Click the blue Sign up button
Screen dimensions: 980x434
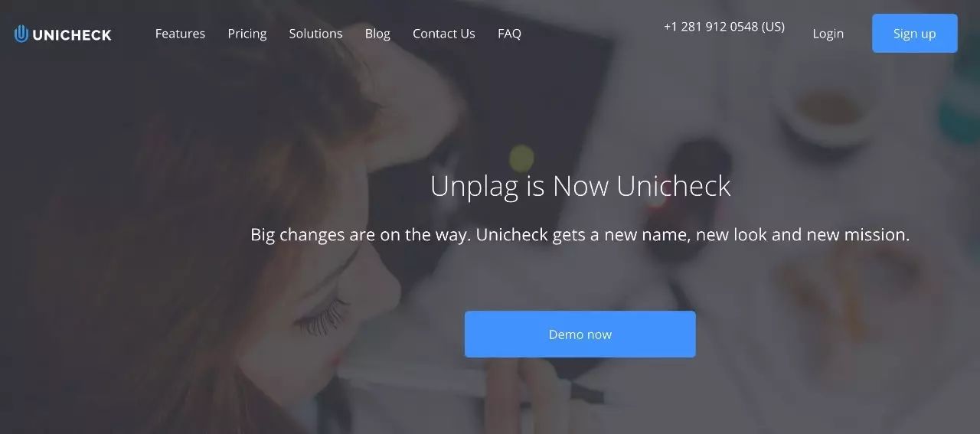(915, 33)
